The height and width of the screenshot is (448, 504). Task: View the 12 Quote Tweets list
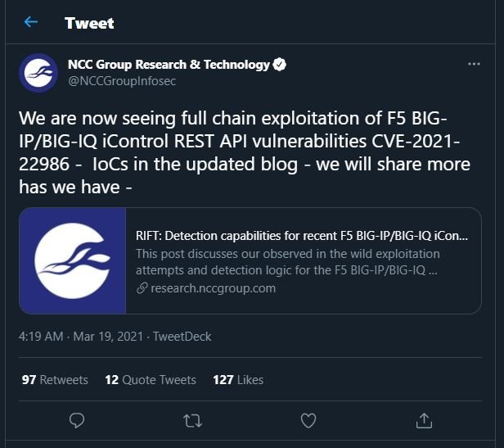coord(151,380)
